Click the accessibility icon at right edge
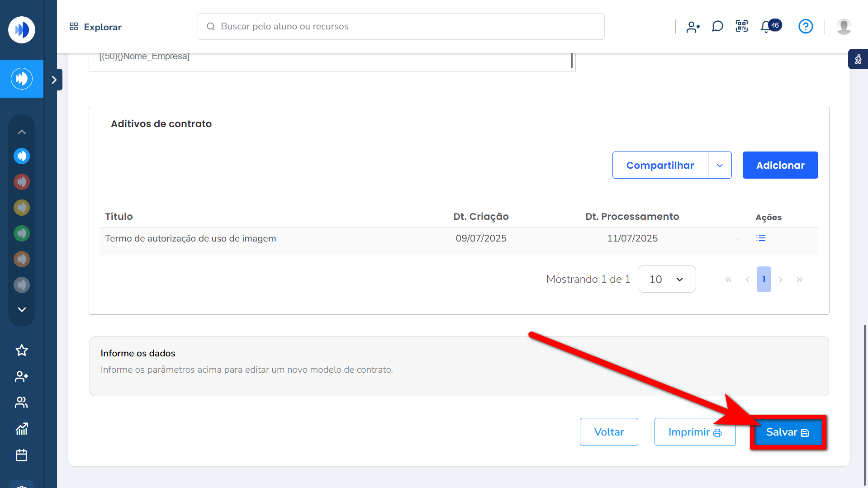 pyautogui.click(x=858, y=59)
